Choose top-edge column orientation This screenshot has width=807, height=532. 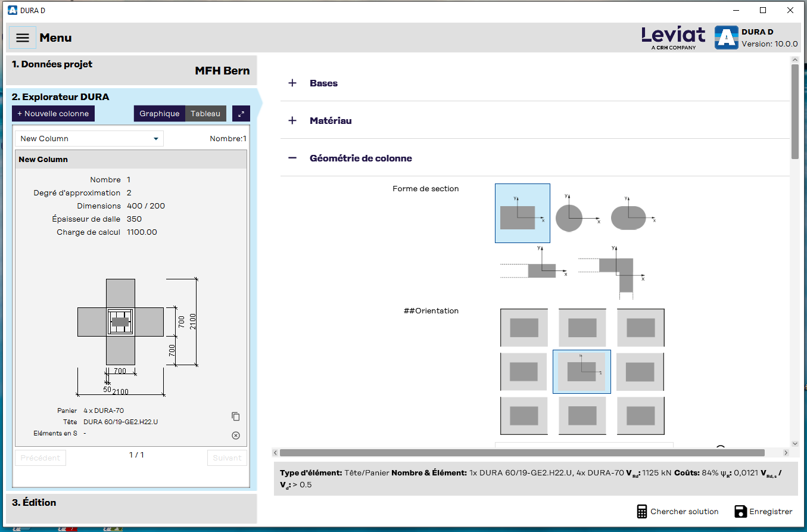pyautogui.click(x=582, y=328)
